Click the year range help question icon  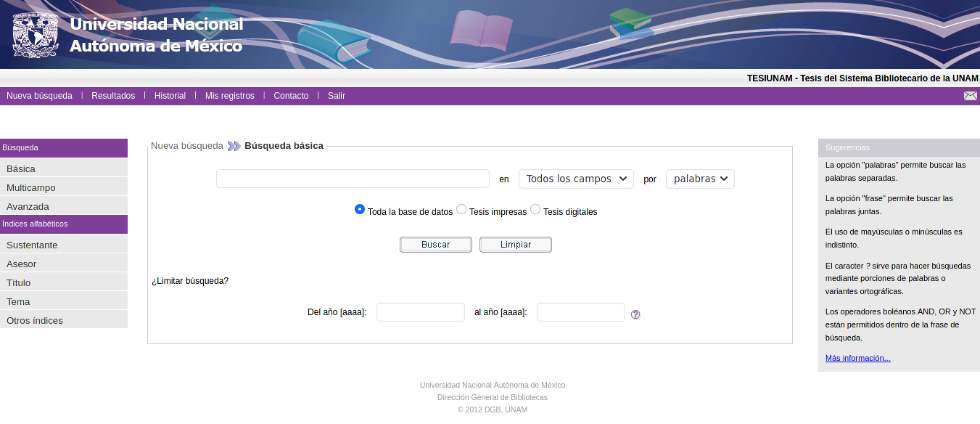(x=635, y=314)
